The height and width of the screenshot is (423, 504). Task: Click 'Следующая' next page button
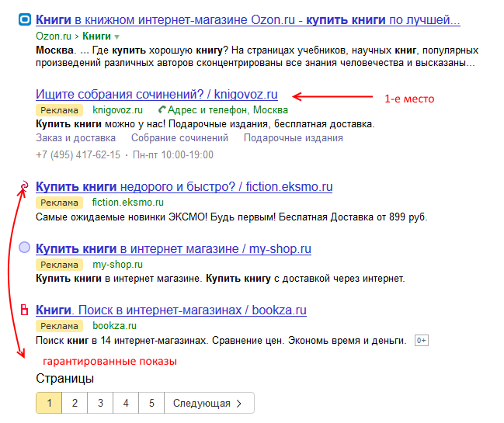(x=209, y=403)
